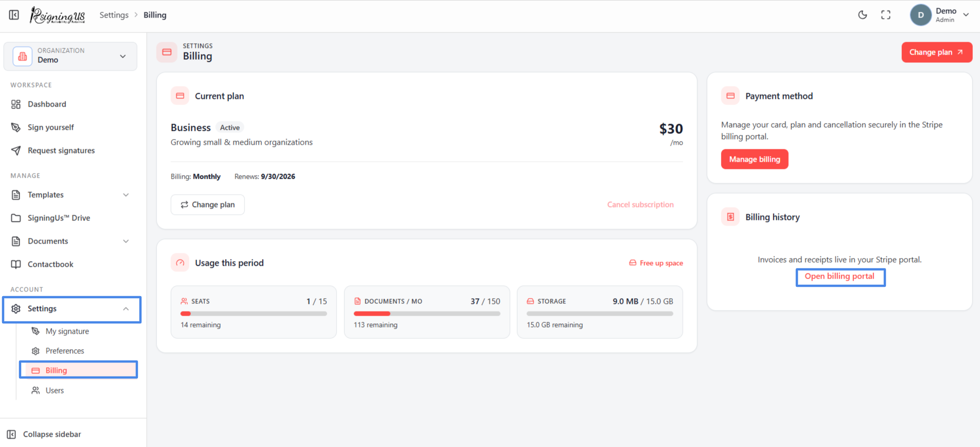Go to Dashboard
The image size is (980, 447).
point(70,104)
